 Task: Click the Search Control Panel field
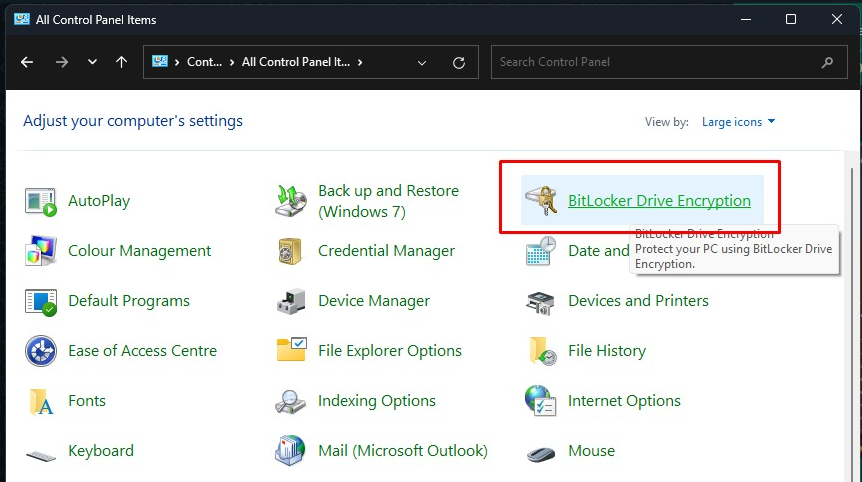click(669, 62)
